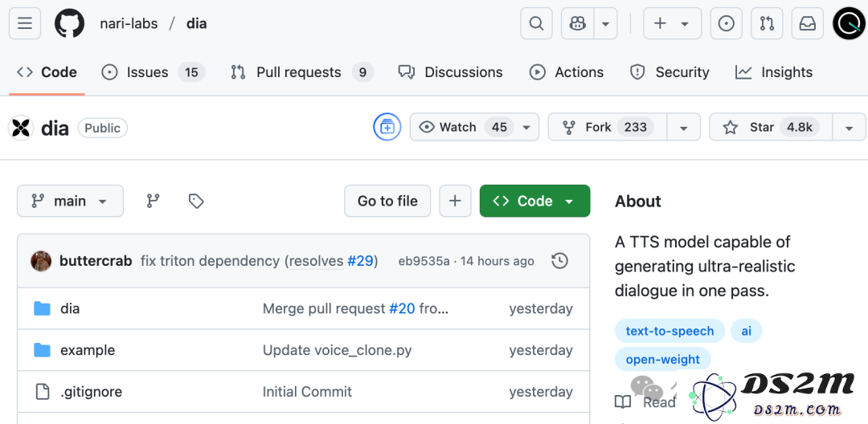Open the search magnifier button
This screenshot has width=868, height=424.
pos(536,24)
